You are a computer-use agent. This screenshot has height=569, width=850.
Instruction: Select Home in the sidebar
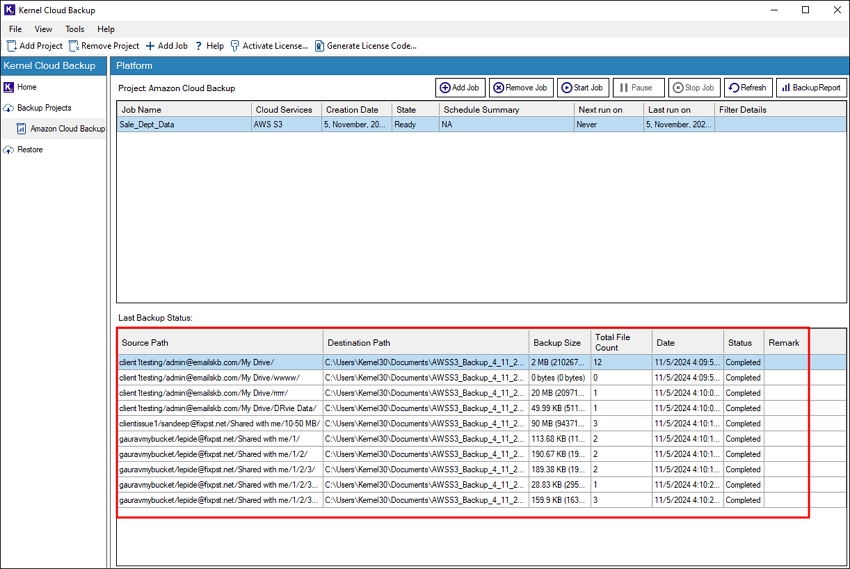tap(27, 87)
